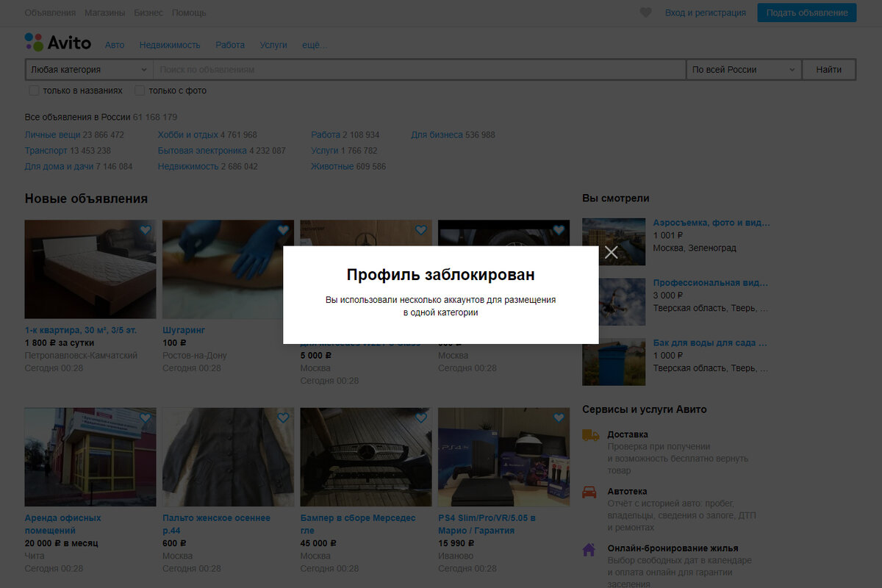This screenshot has width=882, height=588.
Task: Open Аэросъемка, фото и вид… viewed item
Action: (x=711, y=223)
